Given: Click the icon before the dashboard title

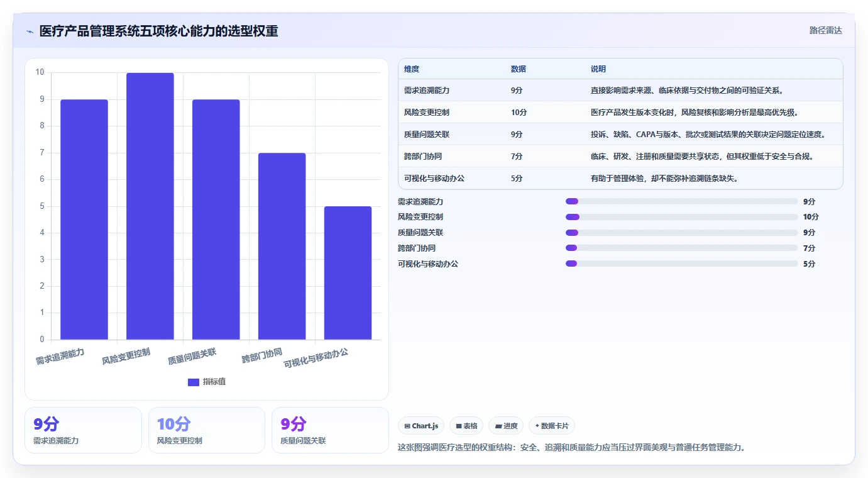Looking at the screenshot, I should (30, 31).
